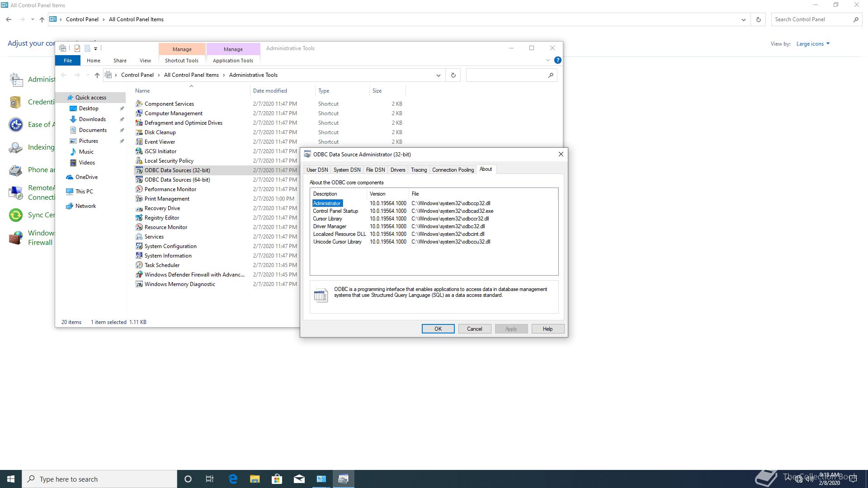Select Network in navigation pane
The image size is (868, 488).
(x=85, y=206)
